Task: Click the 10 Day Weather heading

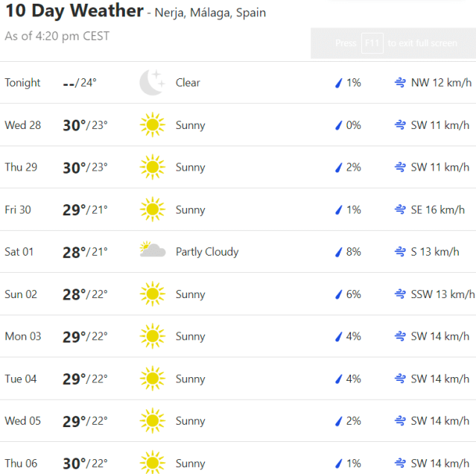Action: coord(74,11)
